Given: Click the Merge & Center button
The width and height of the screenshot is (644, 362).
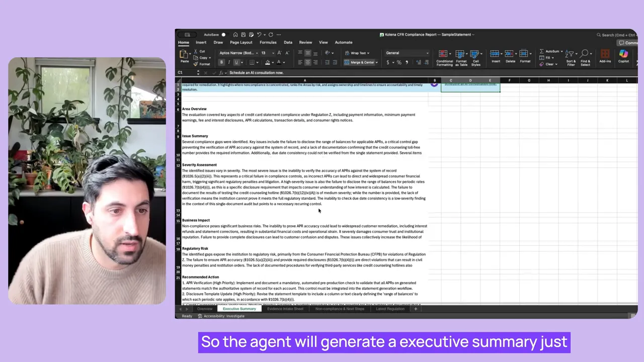Looking at the screenshot, I should (359, 62).
